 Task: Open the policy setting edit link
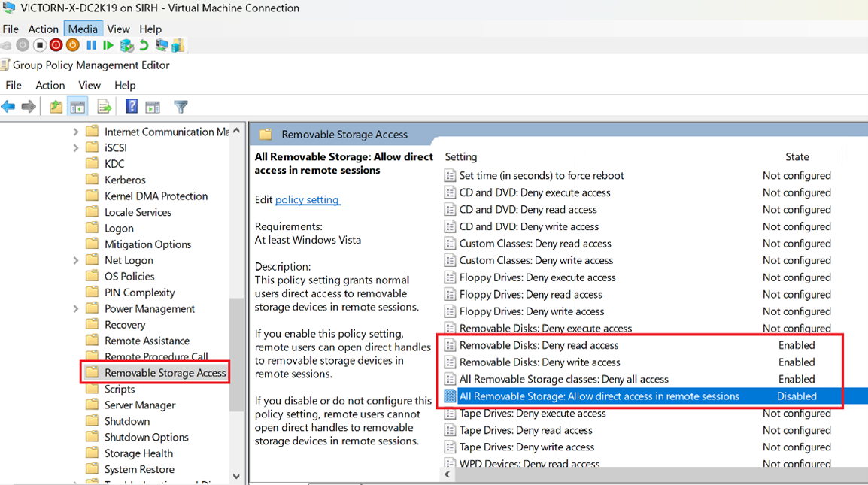[x=308, y=199]
